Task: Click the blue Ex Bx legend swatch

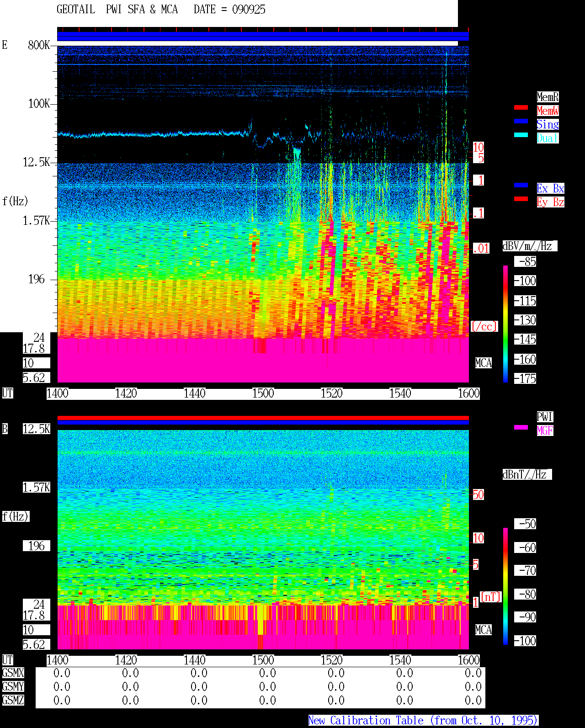Action: tap(521, 185)
